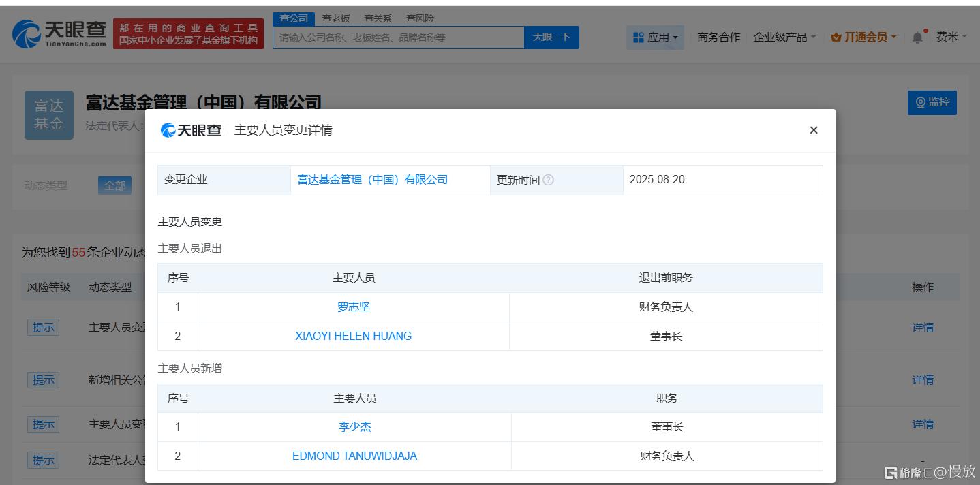Click 详情 in the third dynamics row

(923, 424)
